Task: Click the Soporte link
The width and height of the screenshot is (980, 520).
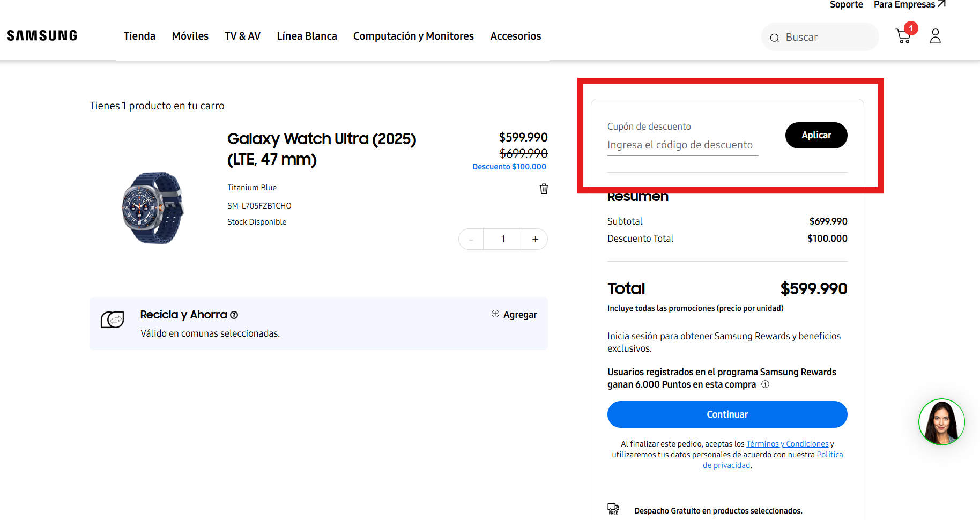Action: (x=846, y=4)
